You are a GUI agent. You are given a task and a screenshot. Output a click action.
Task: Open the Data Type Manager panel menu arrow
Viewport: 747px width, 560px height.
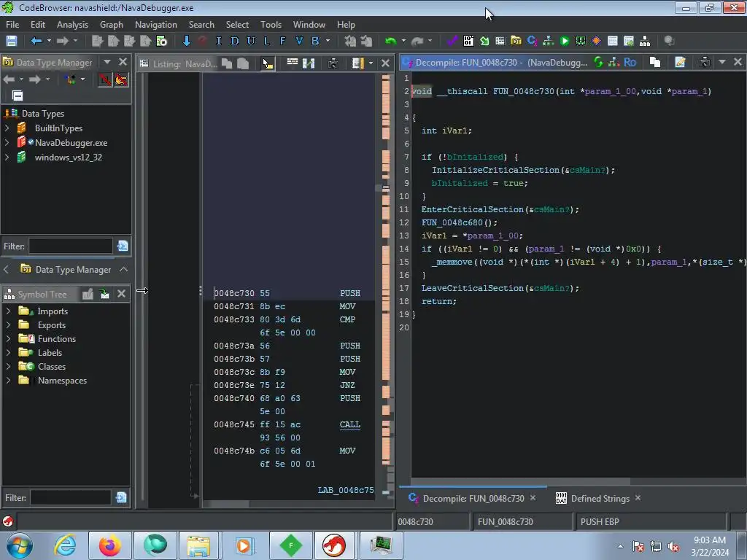coord(107,62)
